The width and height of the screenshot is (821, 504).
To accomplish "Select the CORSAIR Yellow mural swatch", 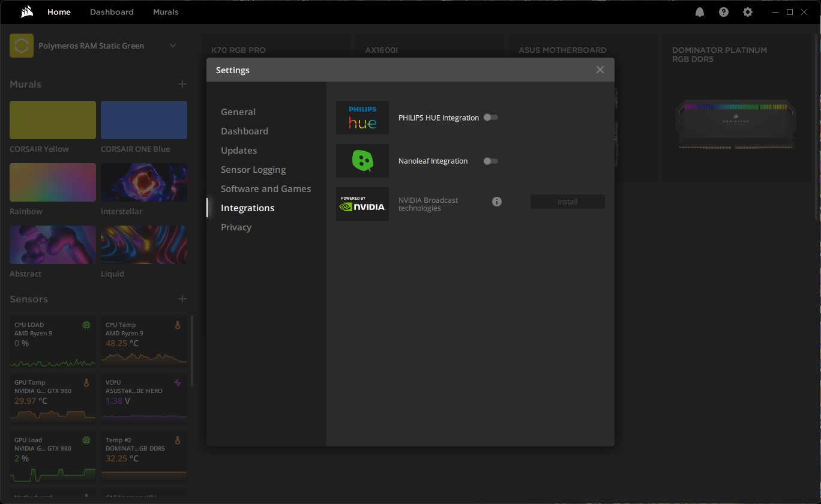I will point(53,120).
